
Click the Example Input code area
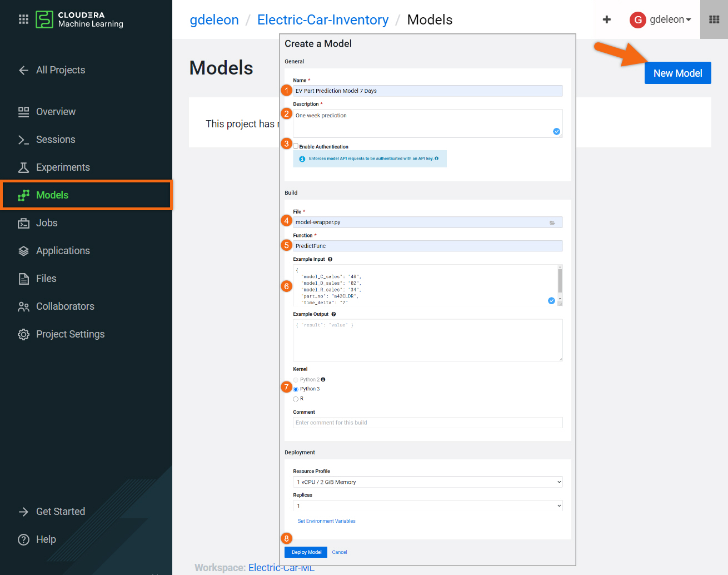pos(425,285)
